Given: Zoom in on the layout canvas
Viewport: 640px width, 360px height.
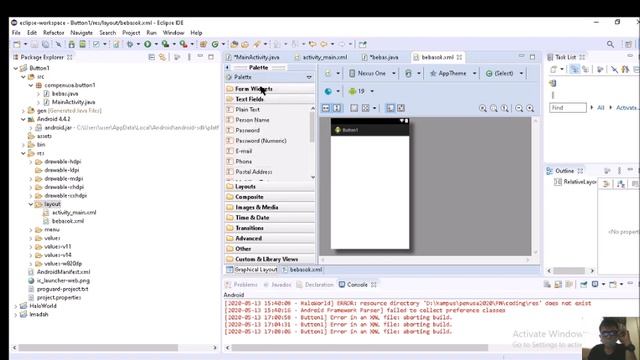Looking at the screenshot, I should click(x=530, y=108).
